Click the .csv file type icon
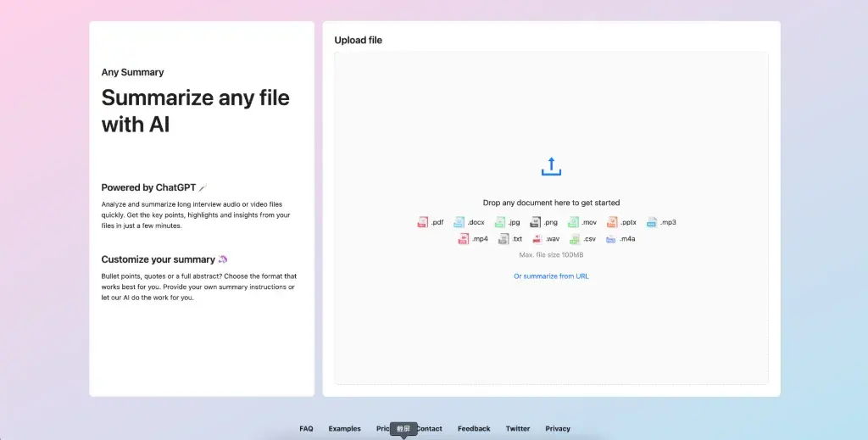Screen dimensions: 868x440 click(575, 238)
